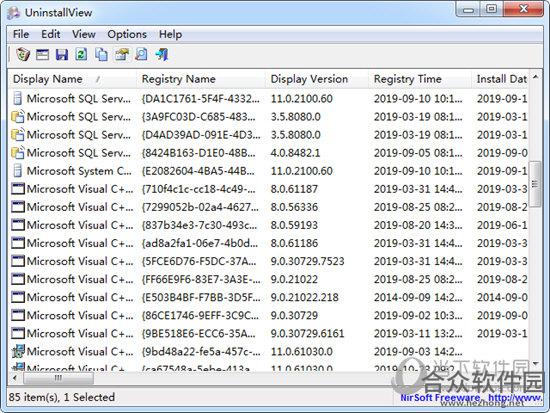The image size is (550, 413).
Task: Click version cell 8.0.59193
Action: (294, 225)
